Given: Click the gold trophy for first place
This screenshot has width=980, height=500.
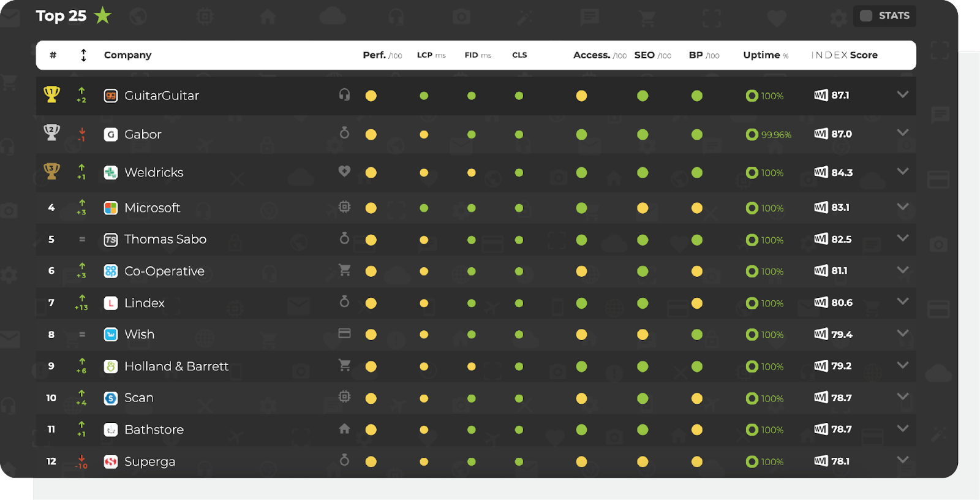Looking at the screenshot, I should click(51, 94).
